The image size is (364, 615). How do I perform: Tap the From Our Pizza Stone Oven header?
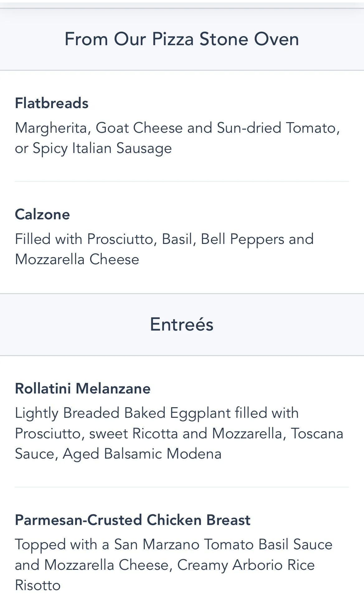point(182,39)
